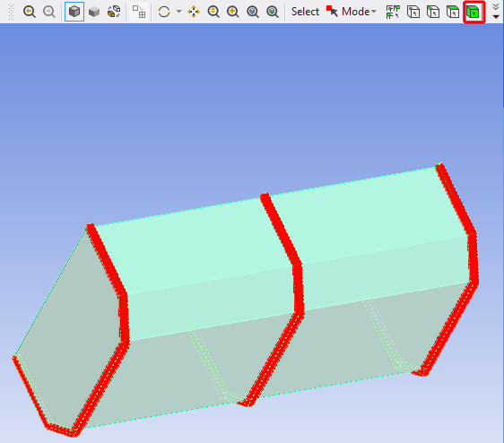Toggle shaded exterior display without edges
504x443 pixels.
(94, 12)
